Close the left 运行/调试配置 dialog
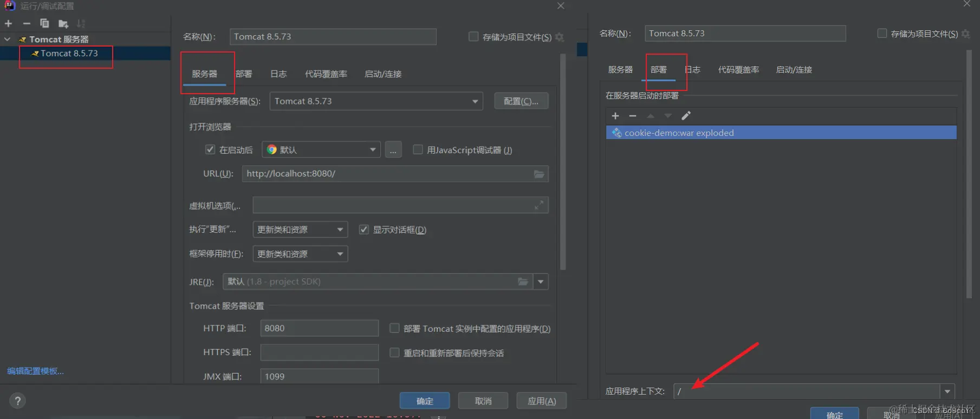 click(561, 5)
